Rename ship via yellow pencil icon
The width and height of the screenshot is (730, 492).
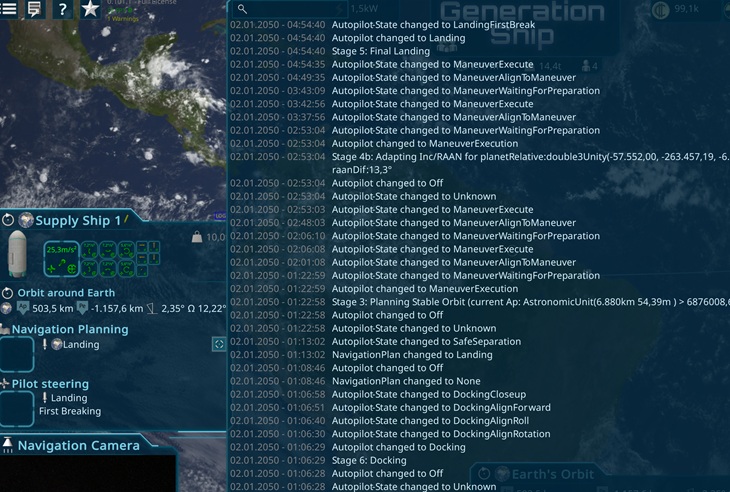[x=126, y=218]
